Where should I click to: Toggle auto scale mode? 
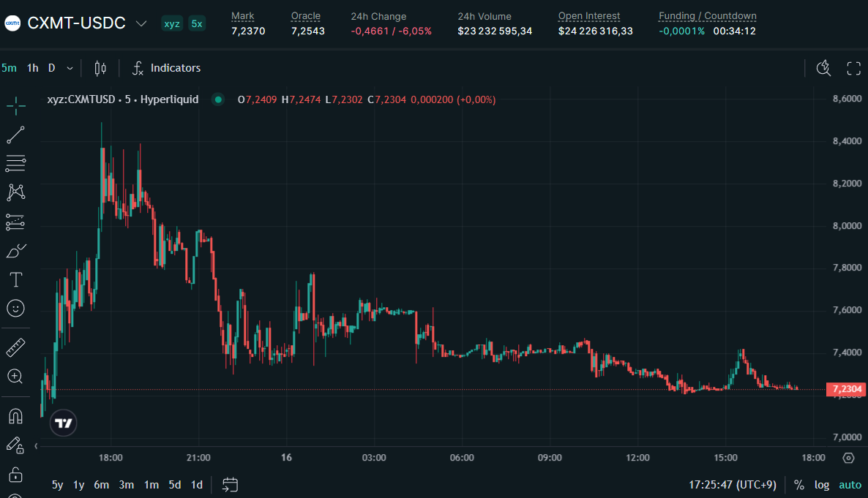coord(850,485)
